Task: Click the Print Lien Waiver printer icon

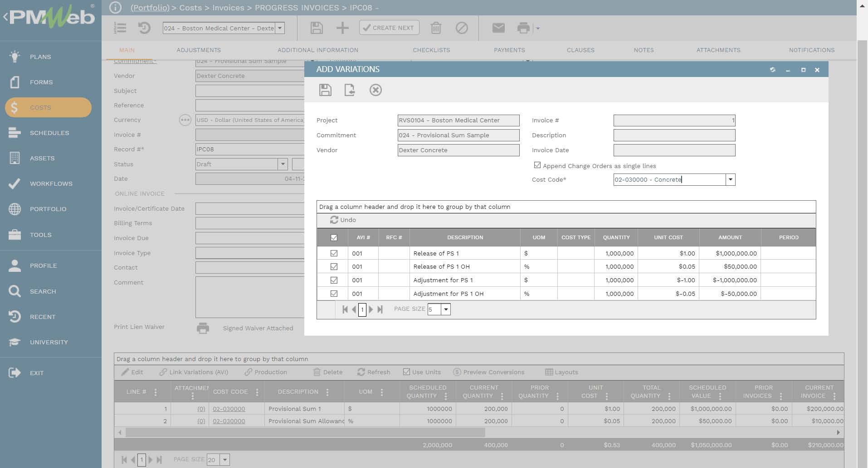Action: click(203, 328)
